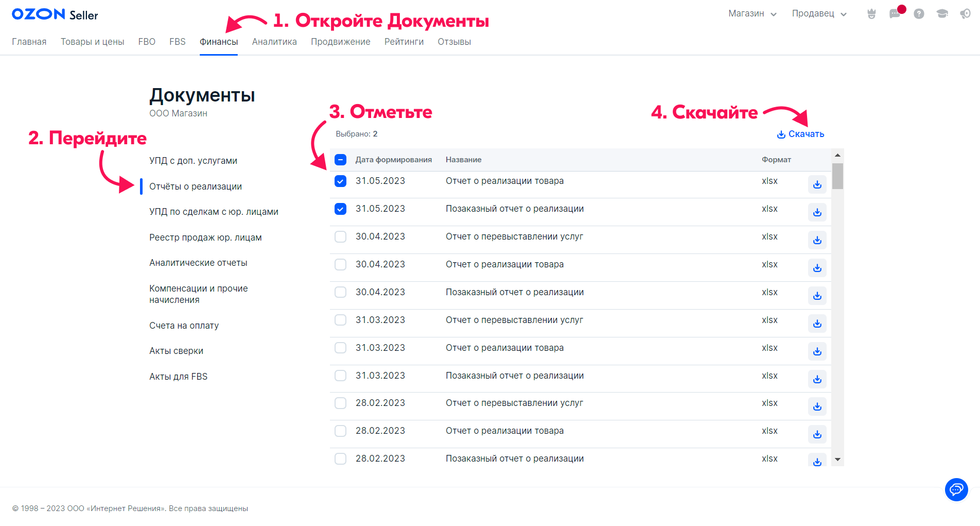Uncheck 31.05.2023 Отчет о реализации товара row
The width and height of the screenshot is (980, 526).
340,181
